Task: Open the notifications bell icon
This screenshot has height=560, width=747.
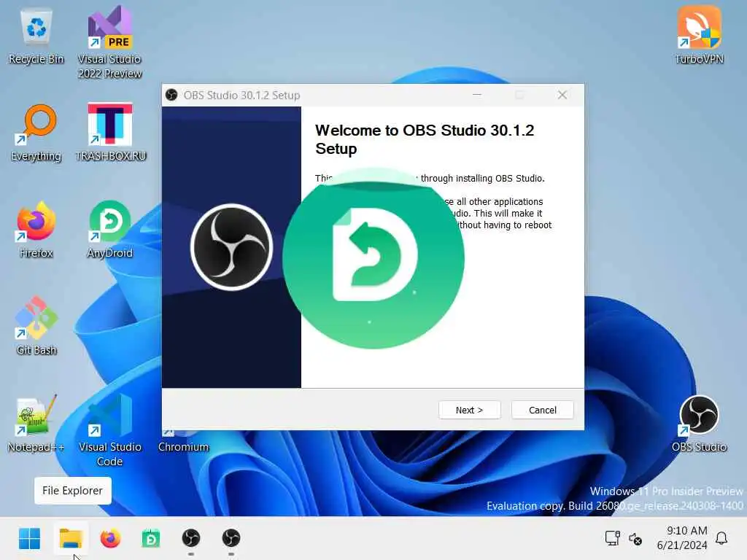Action: click(x=721, y=538)
